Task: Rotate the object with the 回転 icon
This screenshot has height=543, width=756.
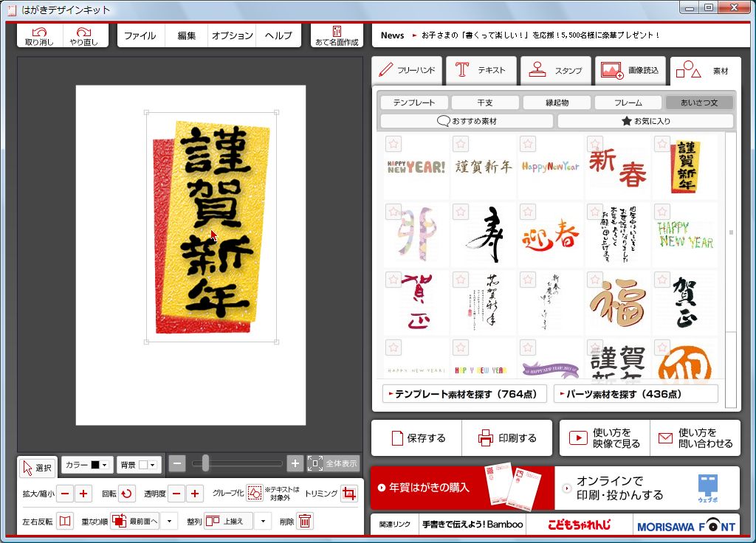Action: 127,494
